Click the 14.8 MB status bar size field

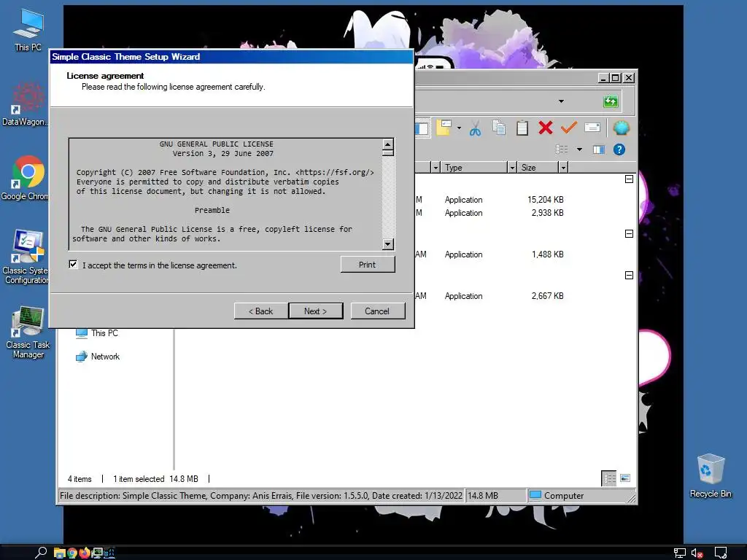[x=496, y=496]
